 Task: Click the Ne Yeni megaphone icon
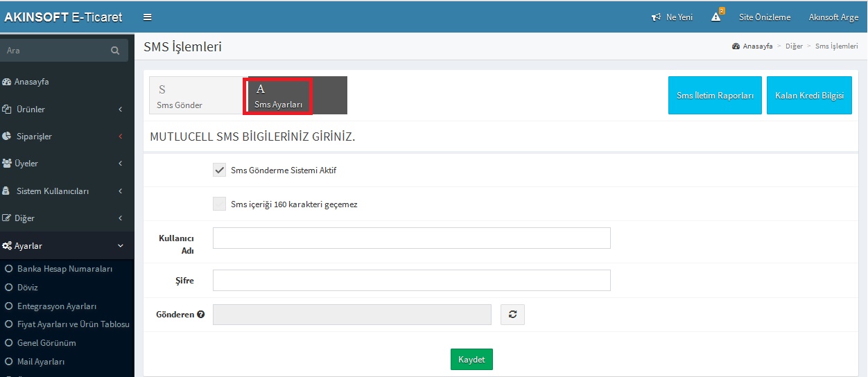pyautogui.click(x=656, y=17)
